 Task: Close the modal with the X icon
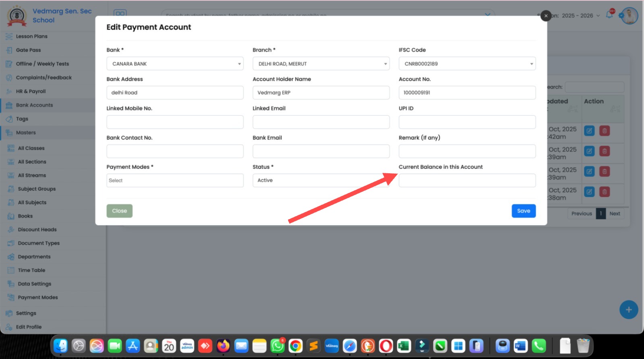[x=546, y=16]
